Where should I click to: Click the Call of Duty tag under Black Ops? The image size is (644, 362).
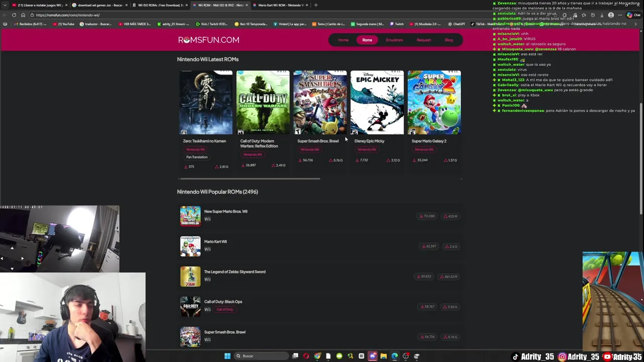click(x=225, y=309)
